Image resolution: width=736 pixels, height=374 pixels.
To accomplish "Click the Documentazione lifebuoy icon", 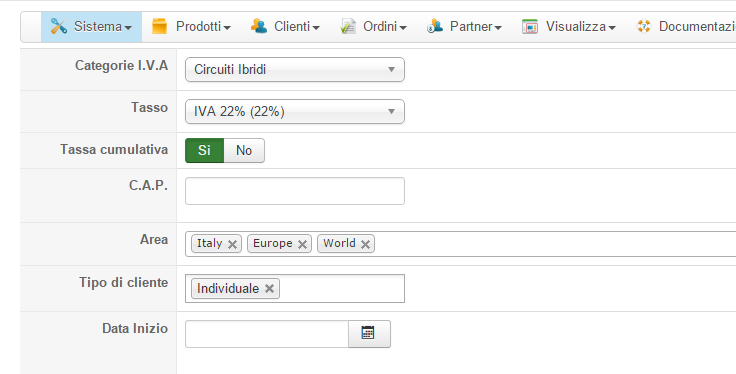I will (644, 26).
